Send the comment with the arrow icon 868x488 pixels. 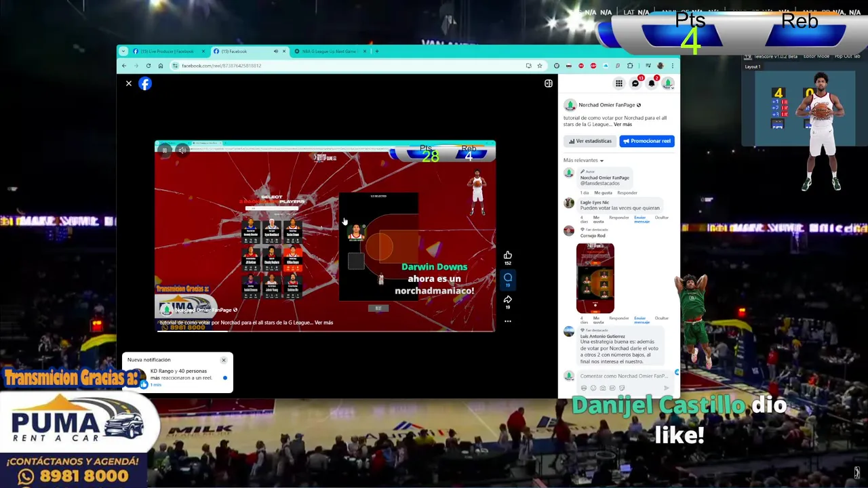[x=667, y=388]
